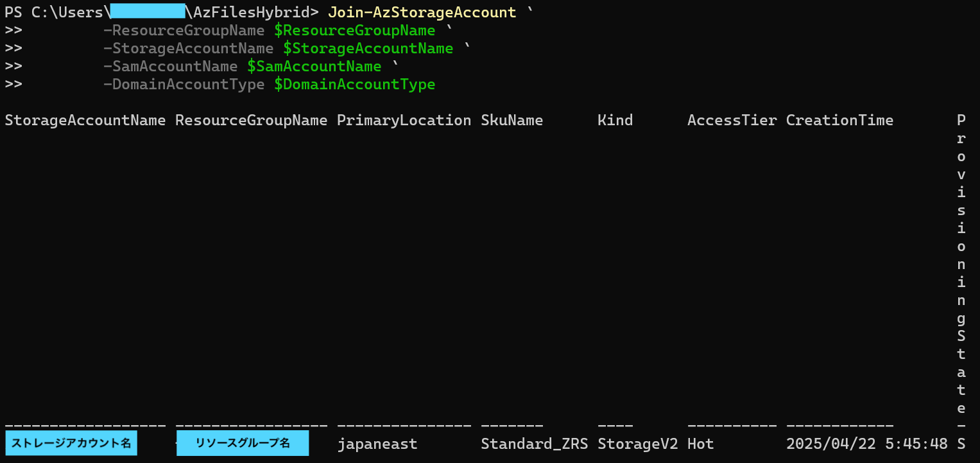Screen dimensions: 980x463
Task: Click the Standard_ZRS SKU value
Action: point(535,444)
